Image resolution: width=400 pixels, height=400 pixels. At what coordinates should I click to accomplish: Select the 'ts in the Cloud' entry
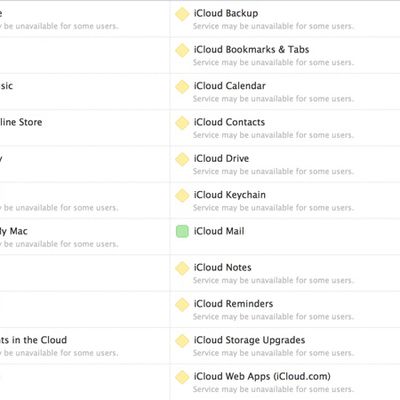tap(33, 340)
